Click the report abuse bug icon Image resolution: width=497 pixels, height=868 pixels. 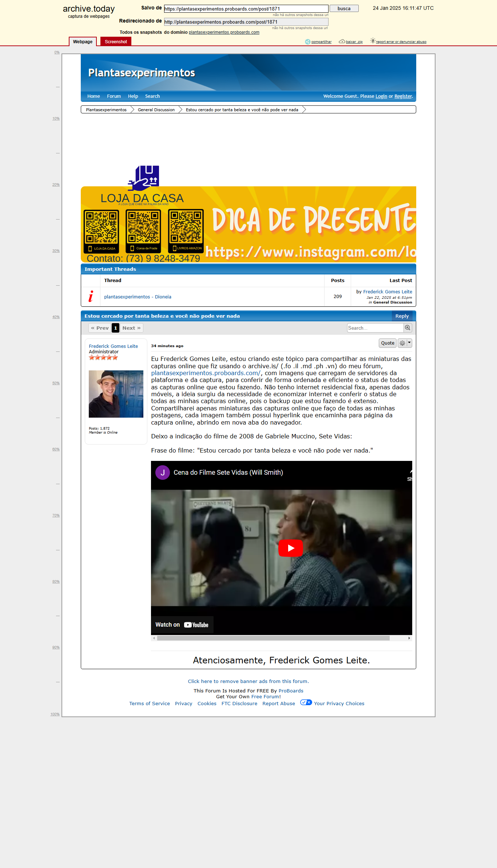point(373,41)
